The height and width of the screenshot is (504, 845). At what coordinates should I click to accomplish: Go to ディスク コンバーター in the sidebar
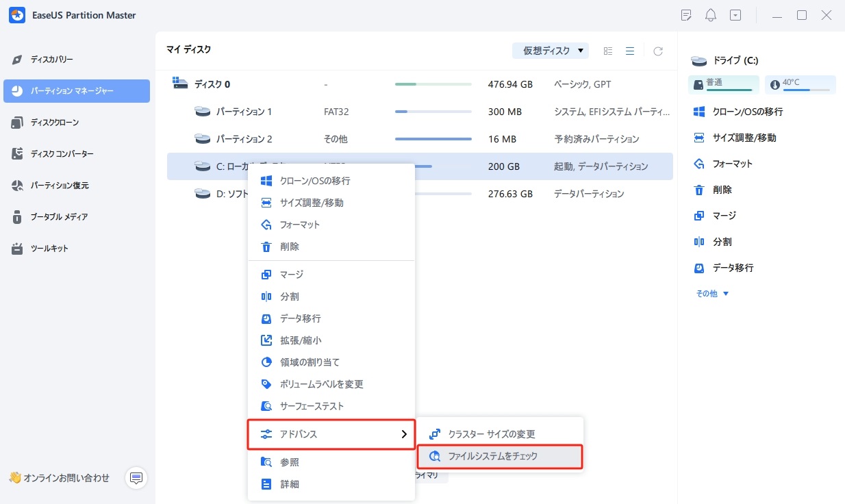pos(77,154)
